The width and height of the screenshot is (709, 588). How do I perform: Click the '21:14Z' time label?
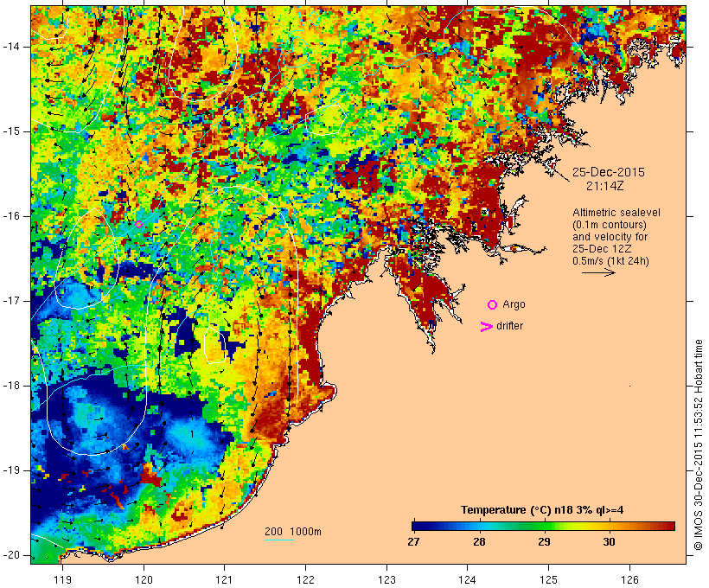pos(605,186)
